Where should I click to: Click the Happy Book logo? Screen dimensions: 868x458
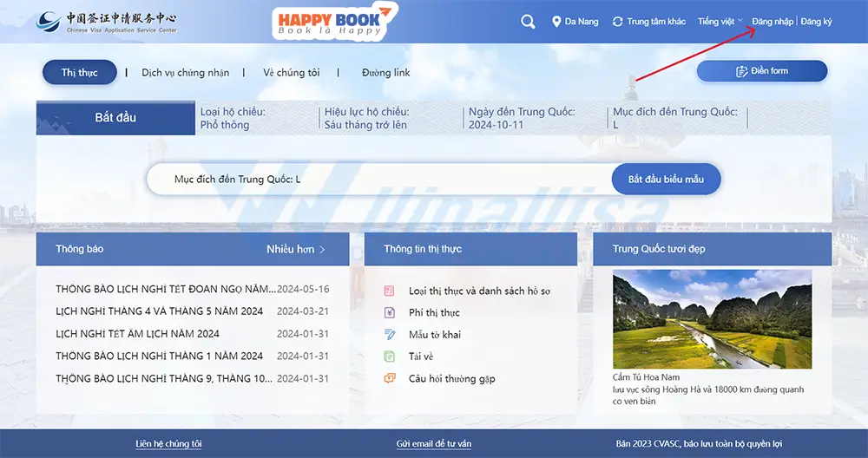point(334,22)
